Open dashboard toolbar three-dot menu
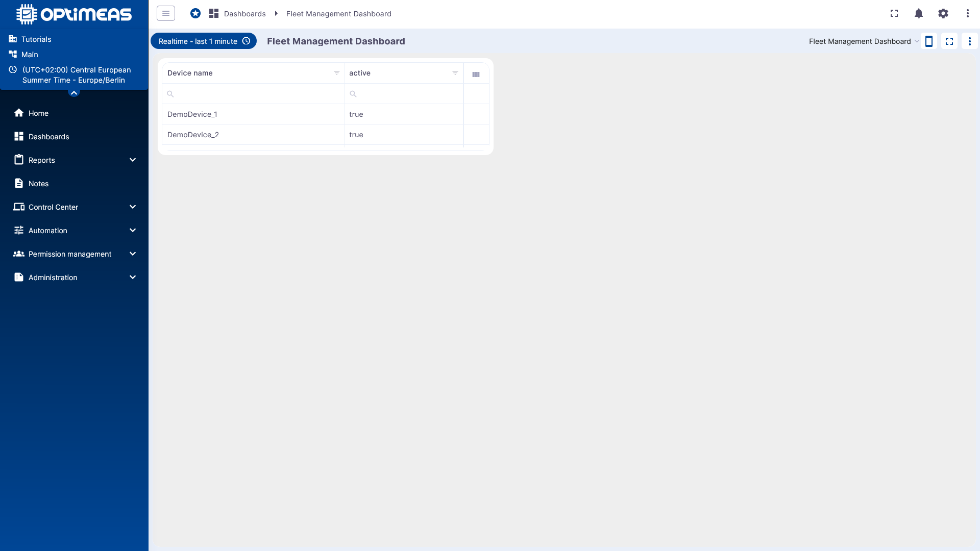The image size is (980, 551). [970, 41]
